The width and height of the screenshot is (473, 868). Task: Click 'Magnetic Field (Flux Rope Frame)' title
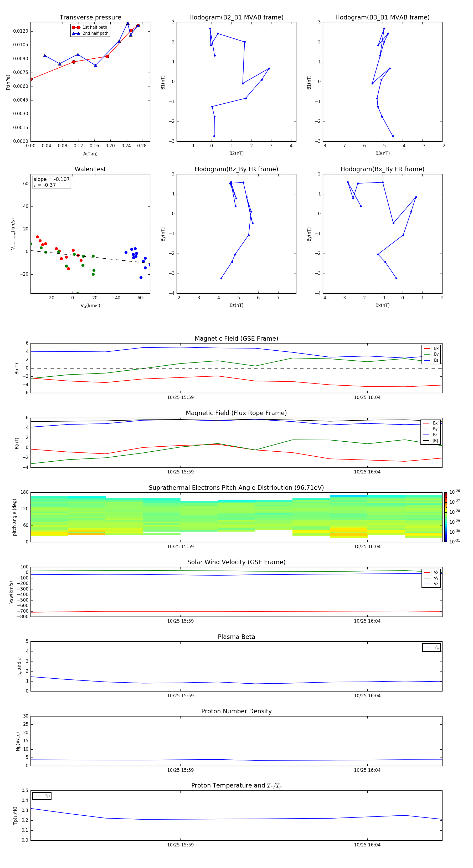click(x=236, y=413)
